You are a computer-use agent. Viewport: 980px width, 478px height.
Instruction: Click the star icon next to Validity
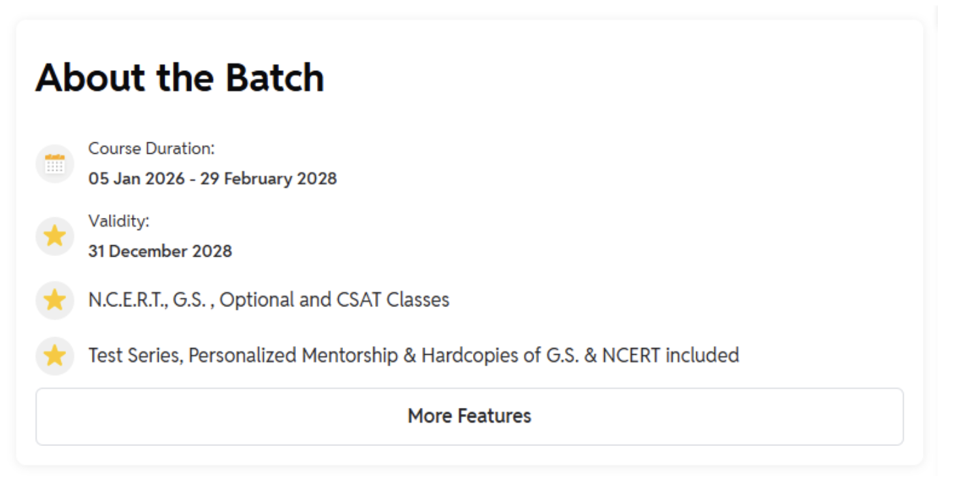[x=54, y=236]
